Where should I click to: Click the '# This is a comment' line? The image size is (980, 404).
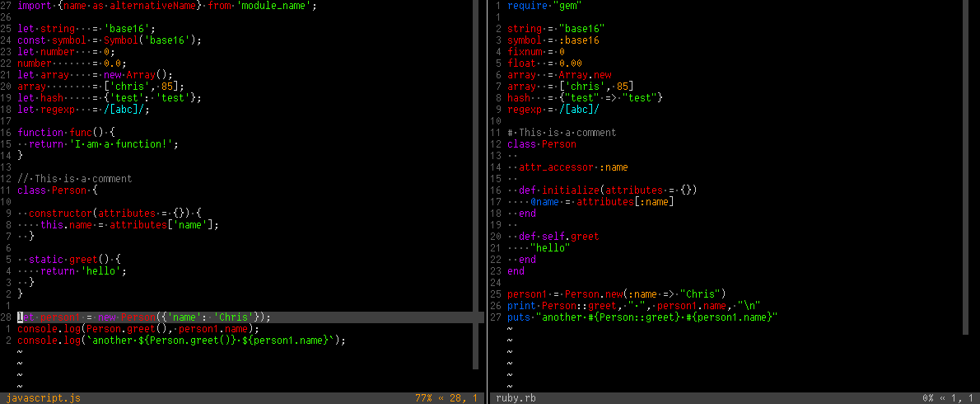pos(562,133)
